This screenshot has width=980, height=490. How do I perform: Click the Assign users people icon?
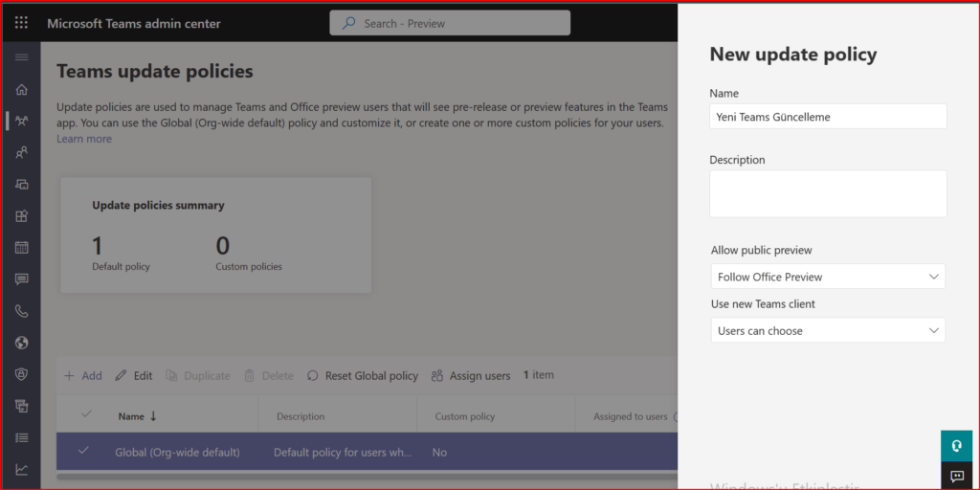[436, 375]
